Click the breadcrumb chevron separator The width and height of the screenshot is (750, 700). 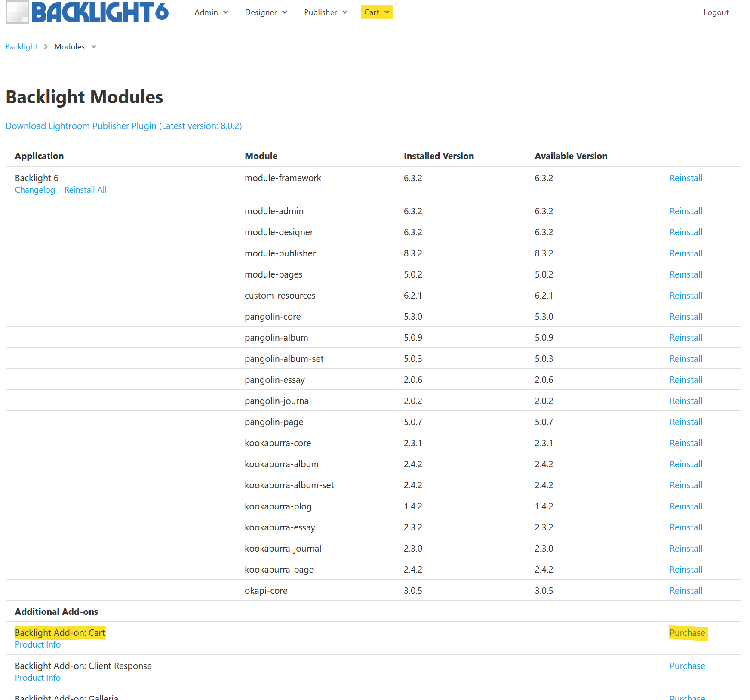pos(46,46)
